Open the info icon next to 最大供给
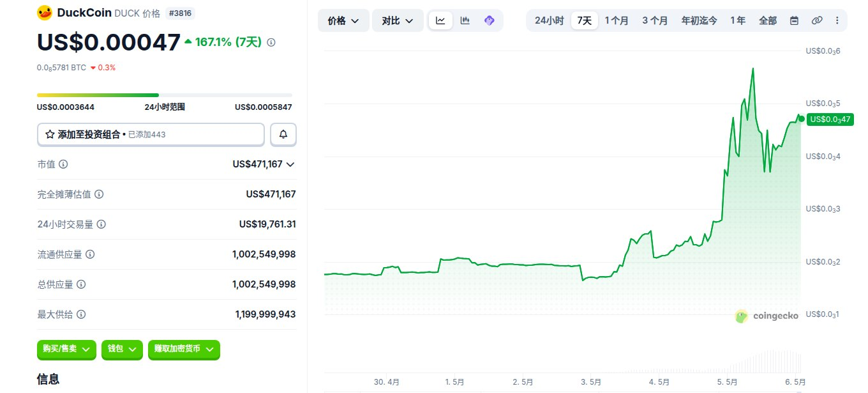This screenshot has width=868, height=393. 81,314
